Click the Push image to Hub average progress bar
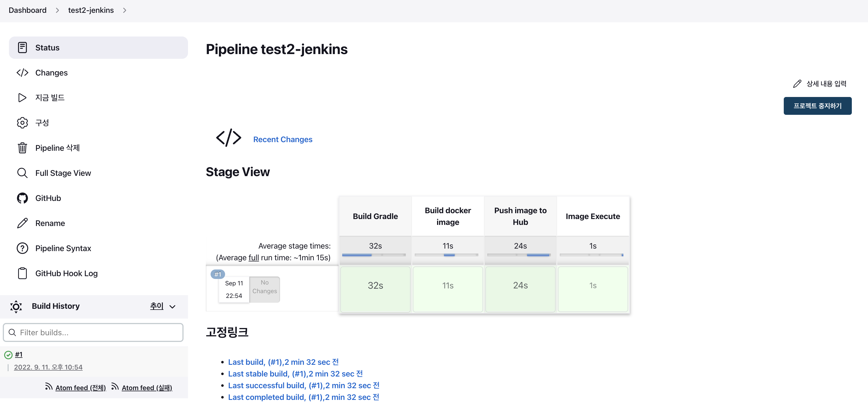Image resolution: width=868 pixels, height=413 pixels. click(519, 255)
